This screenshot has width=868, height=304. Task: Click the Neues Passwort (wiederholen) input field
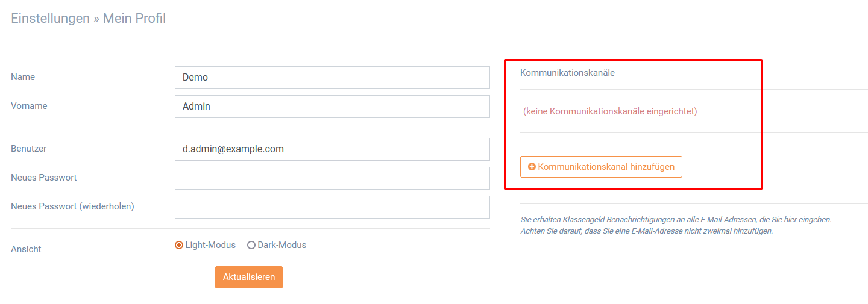point(332,207)
